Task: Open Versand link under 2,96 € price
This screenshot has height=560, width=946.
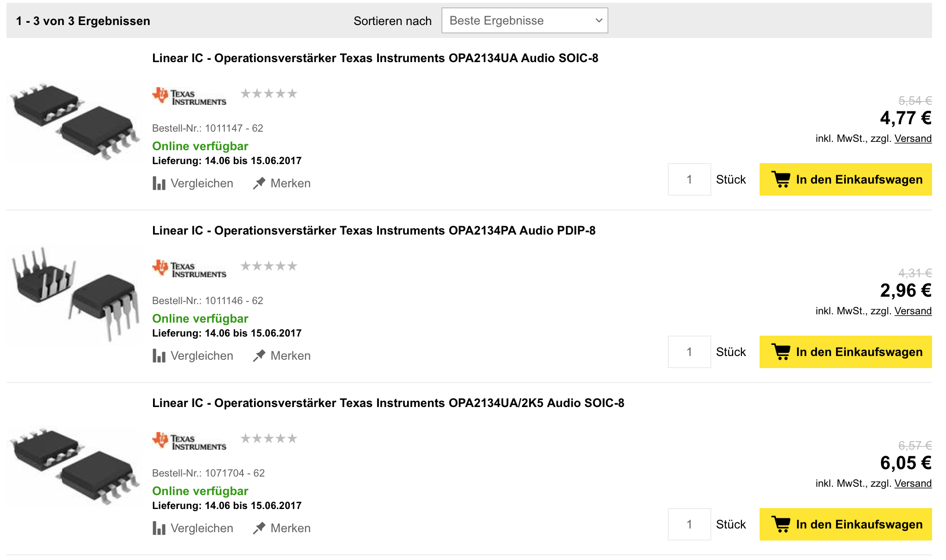Action: click(913, 311)
